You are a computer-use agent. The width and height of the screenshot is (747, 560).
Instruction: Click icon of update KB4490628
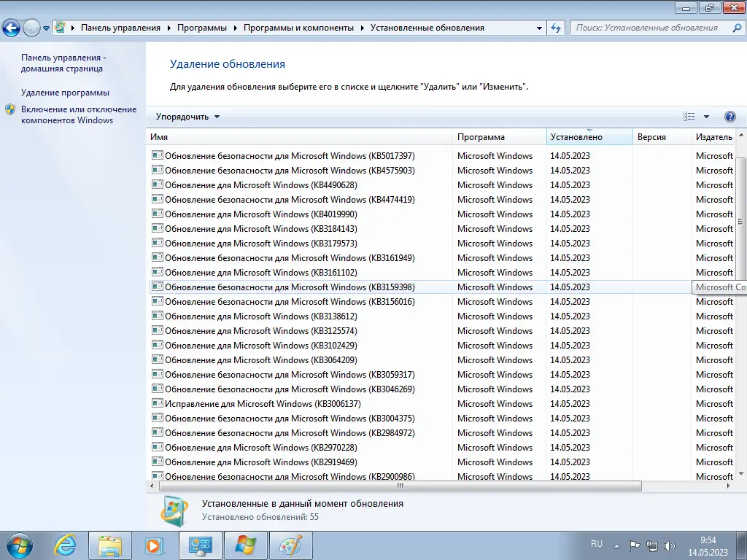(x=158, y=184)
